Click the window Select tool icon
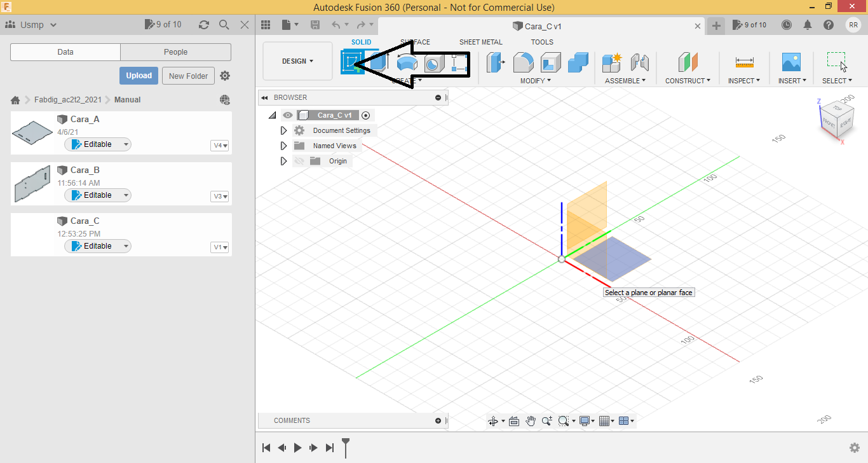This screenshot has width=868, height=463. click(x=837, y=62)
